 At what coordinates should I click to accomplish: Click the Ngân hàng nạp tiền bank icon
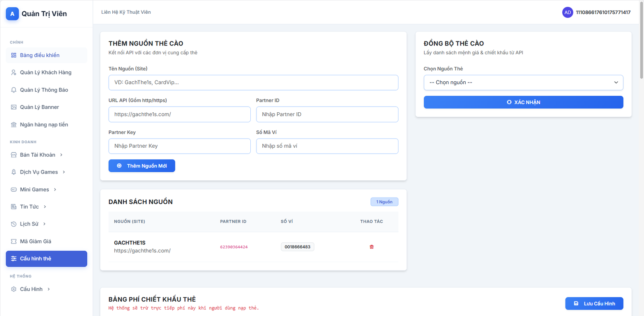[14, 125]
